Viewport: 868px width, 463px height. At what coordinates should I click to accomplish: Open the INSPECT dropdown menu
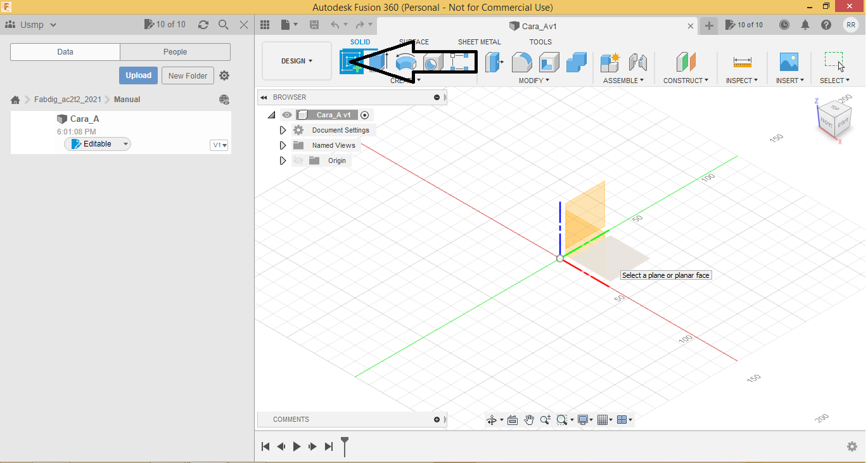tap(742, 81)
